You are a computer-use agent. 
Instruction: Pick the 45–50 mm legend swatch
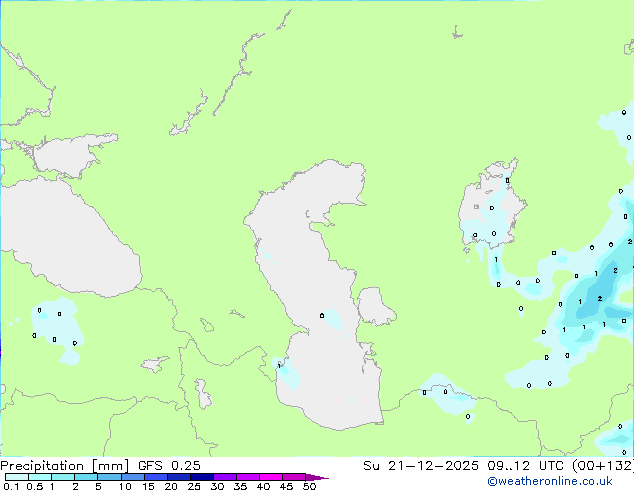294,477
